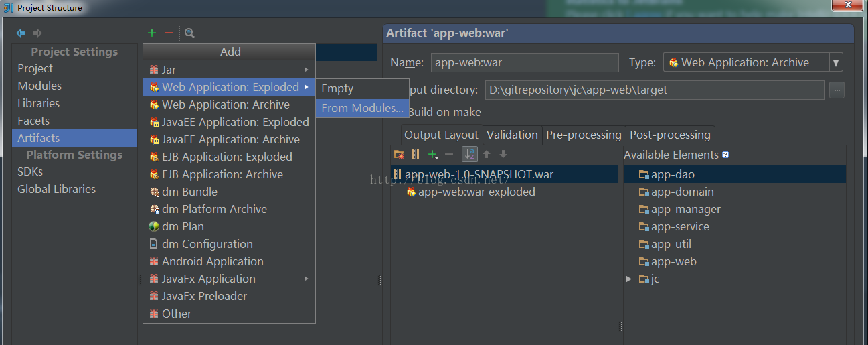868x345 pixels.
Task: Select app-service in Available Elements
Action: point(680,226)
